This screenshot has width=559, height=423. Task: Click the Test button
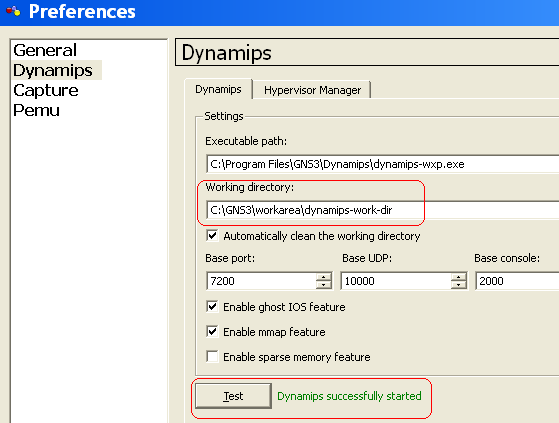(234, 396)
